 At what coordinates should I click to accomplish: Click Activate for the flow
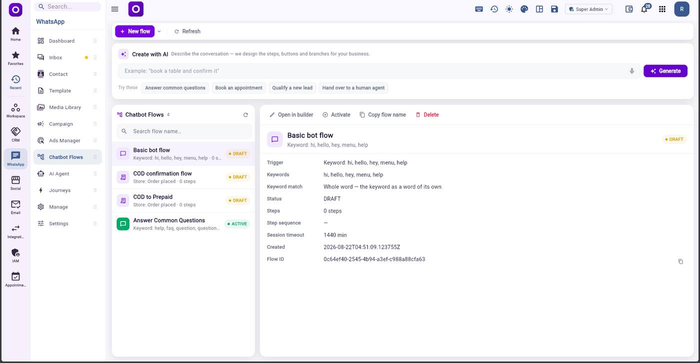tap(337, 115)
